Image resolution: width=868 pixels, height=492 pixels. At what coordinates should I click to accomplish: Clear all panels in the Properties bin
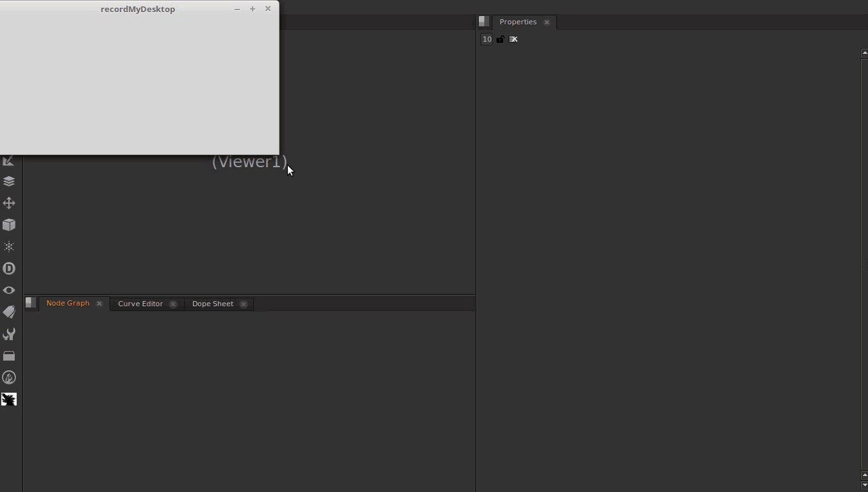(513, 39)
